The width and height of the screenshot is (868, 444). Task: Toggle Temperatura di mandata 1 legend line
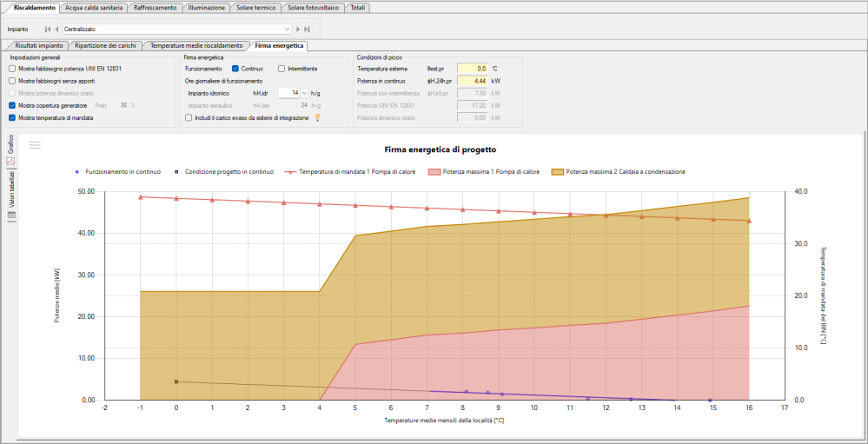[x=289, y=172]
